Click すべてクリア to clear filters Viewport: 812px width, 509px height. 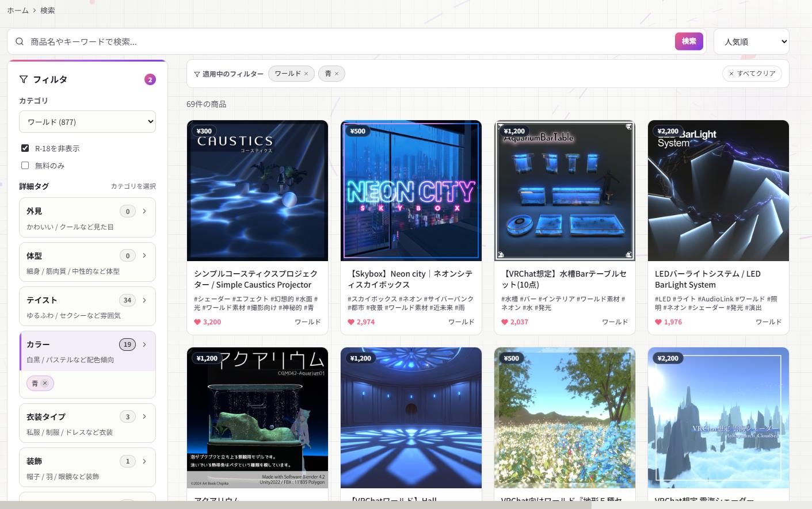click(752, 74)
